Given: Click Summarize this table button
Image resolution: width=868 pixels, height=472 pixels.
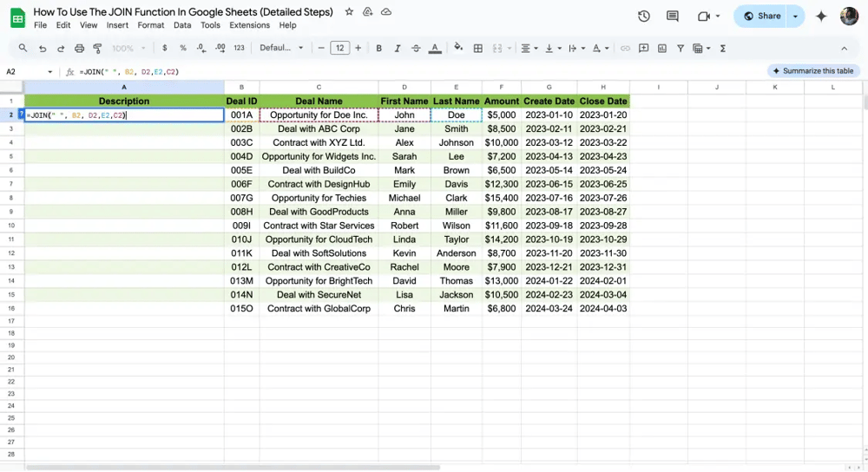Looking at the screenshot, I should coord(813,71).
